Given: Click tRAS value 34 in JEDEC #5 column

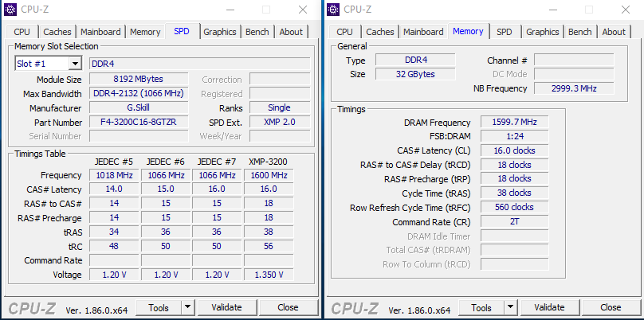Looking at the screenshot, I should (114, 232).
